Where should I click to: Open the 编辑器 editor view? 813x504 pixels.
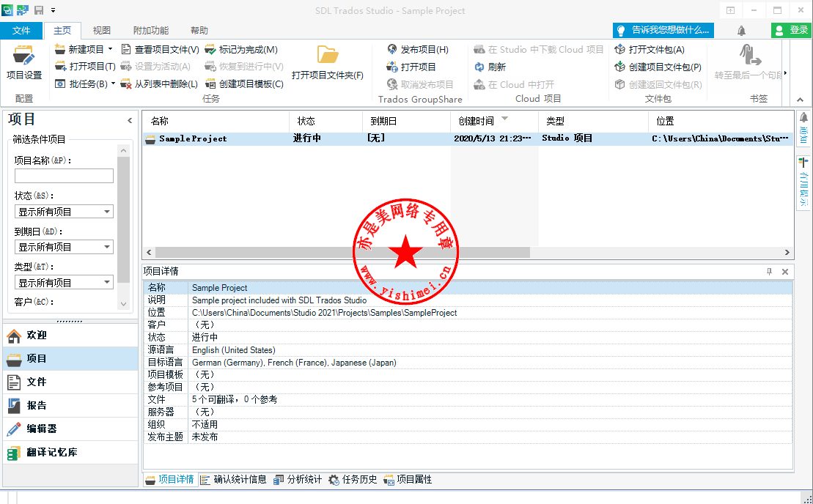tap(70, 429)
